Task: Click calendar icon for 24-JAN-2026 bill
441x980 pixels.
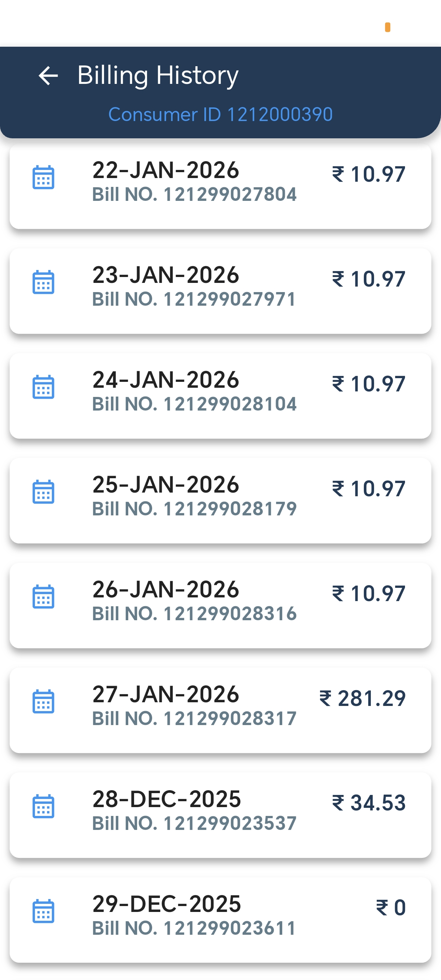Action: click(43, 387)
